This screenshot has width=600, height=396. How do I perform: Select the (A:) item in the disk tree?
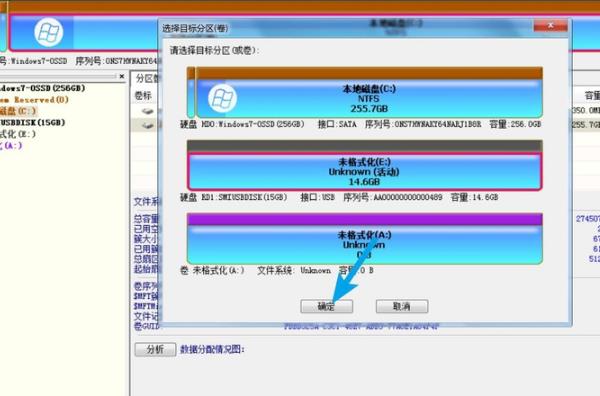pos(11,145)
